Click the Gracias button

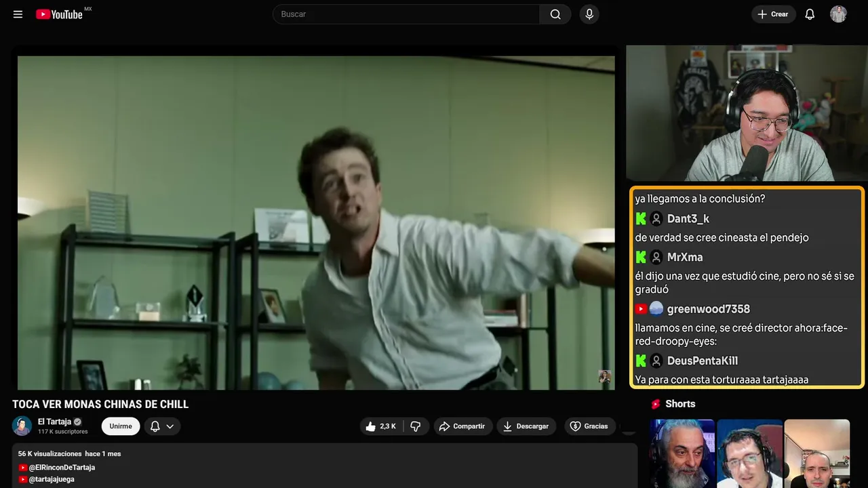click(x=589, y=426)
